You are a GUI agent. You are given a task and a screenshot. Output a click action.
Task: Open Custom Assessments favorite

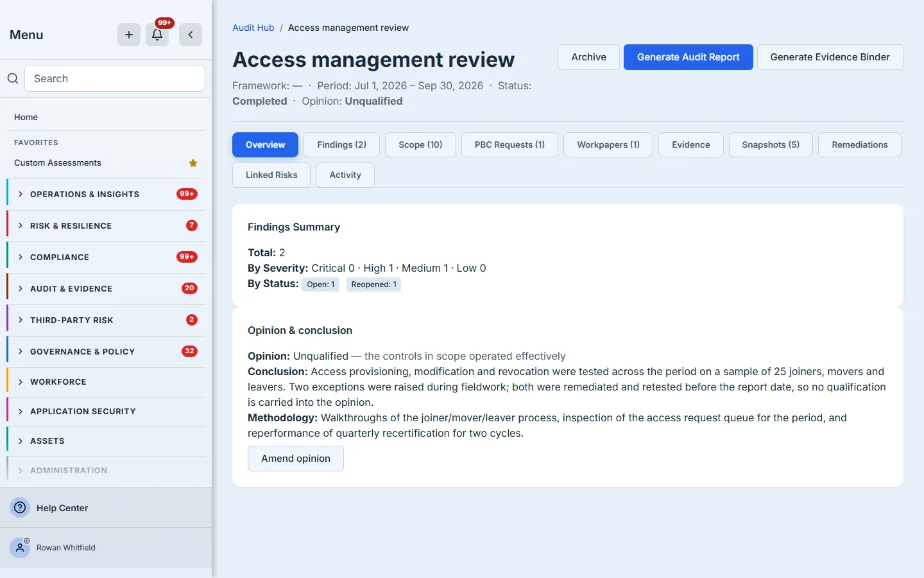click(x=58, y=163)
